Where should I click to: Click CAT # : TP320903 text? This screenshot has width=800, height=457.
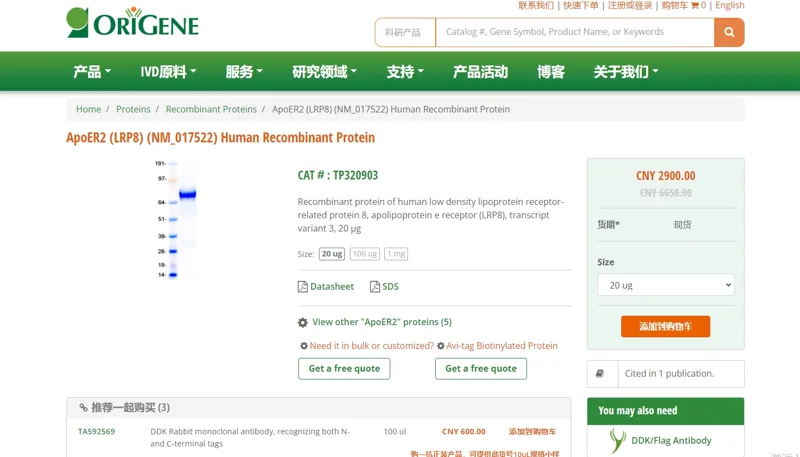pyautogui.click(x=338, y=175)
